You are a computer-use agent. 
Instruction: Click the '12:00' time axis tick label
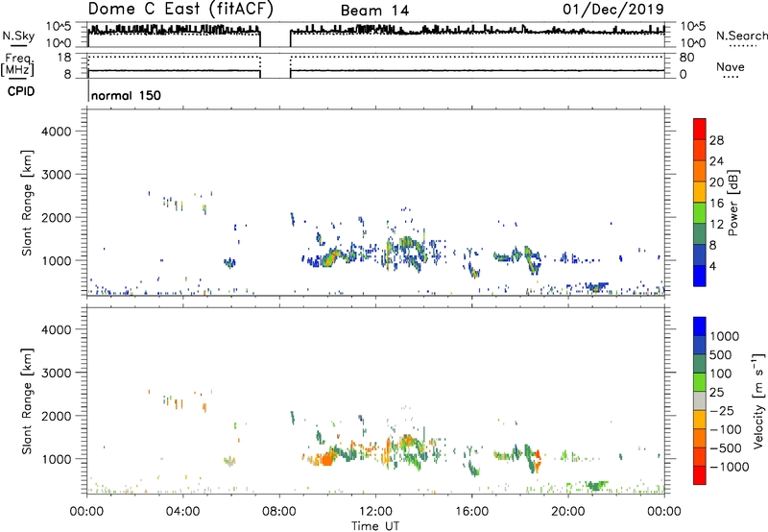pos(375,512)
